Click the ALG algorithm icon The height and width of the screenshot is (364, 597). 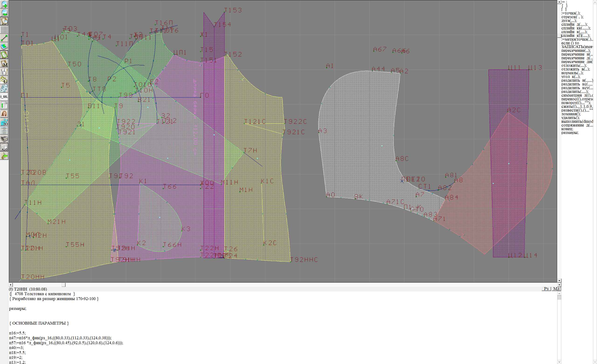[4, 147]
